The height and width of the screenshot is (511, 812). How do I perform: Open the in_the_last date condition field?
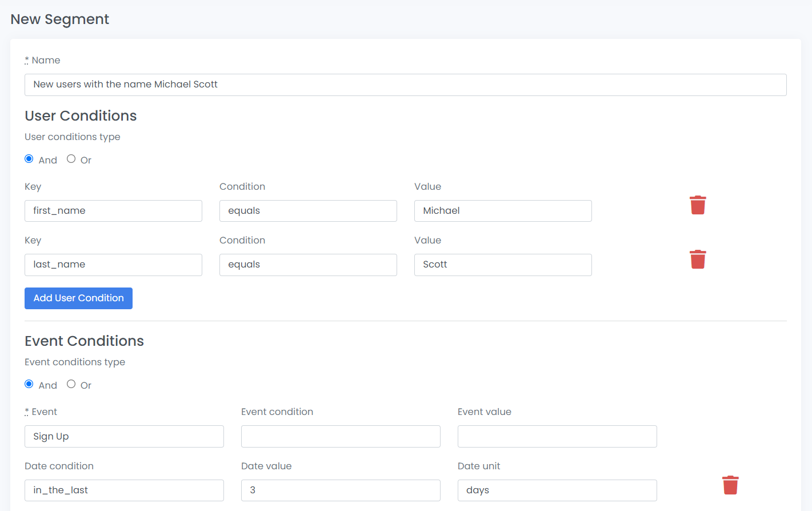pos(124,490)
